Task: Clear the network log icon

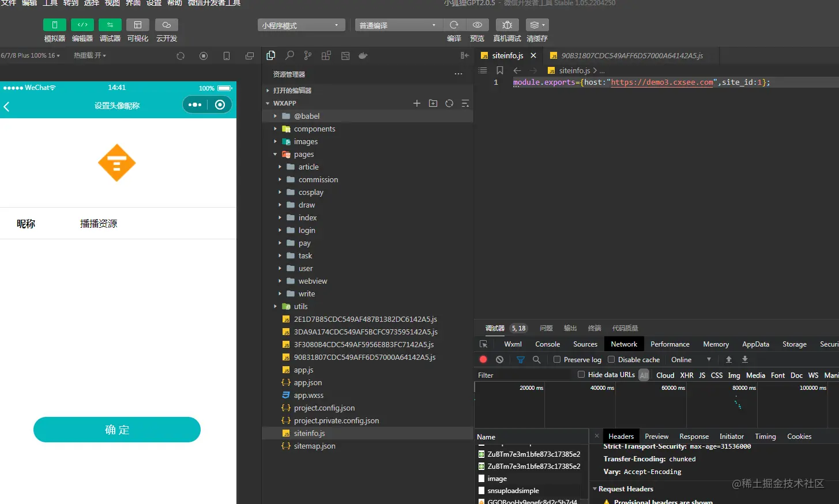Action: coord(499,359)
